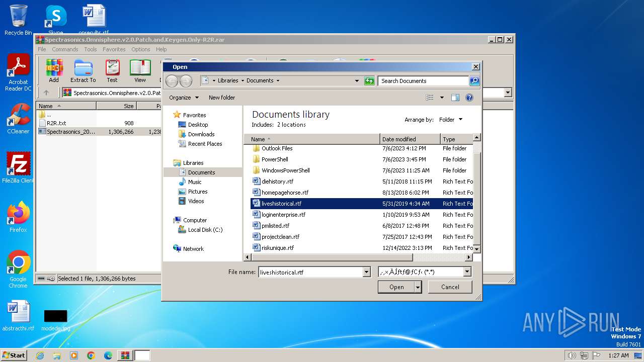Click the Open button's split dropdown arrow
The width and height of the screenshot is (644, 362).
click(418, 287)
